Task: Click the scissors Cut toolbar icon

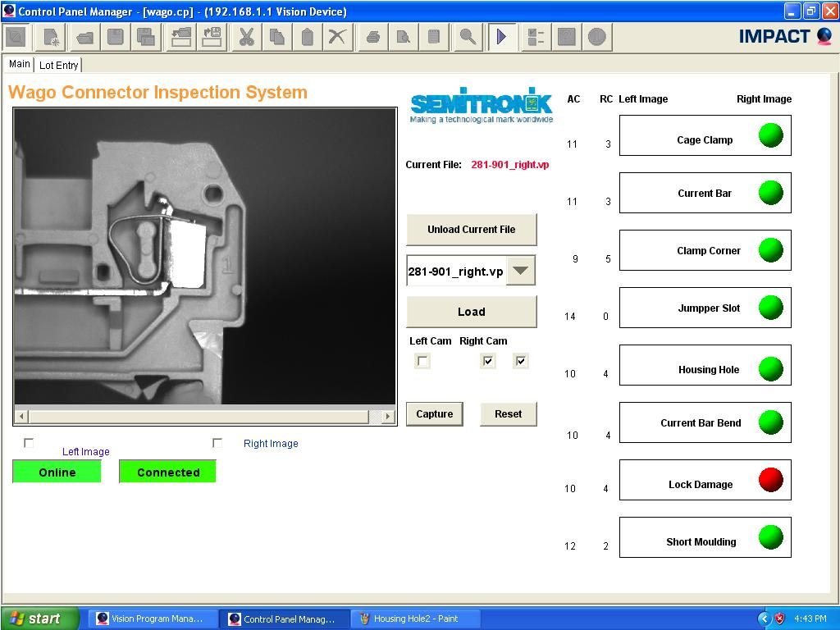Action: point(245,37)
